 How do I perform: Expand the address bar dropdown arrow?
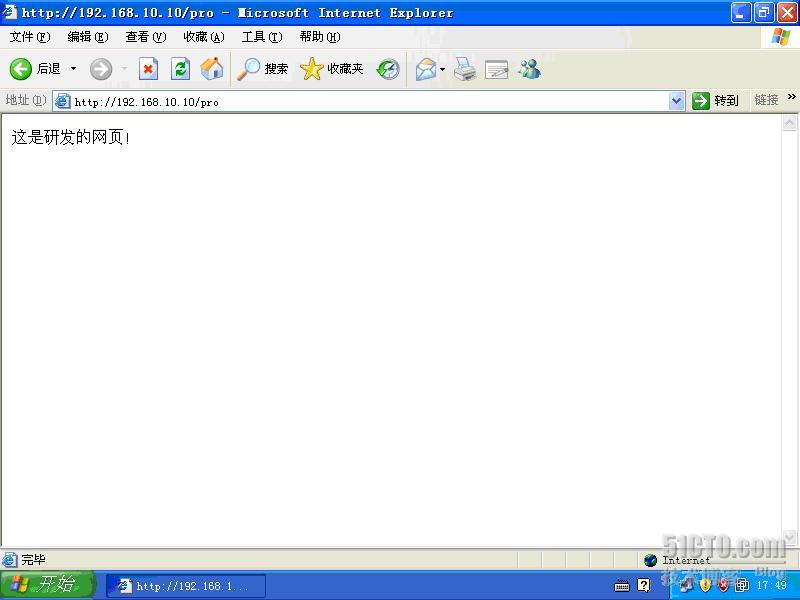(x=677, y=101)
